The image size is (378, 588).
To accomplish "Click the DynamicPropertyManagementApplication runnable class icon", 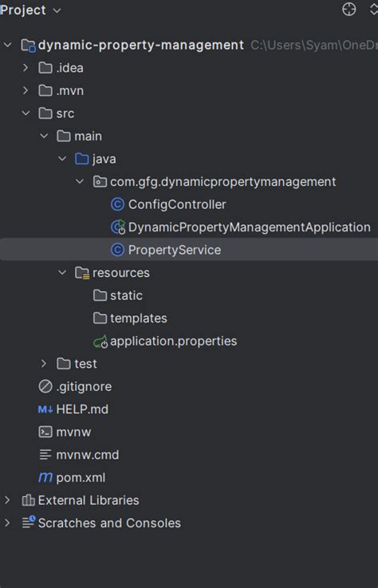I will pos(118,227).
